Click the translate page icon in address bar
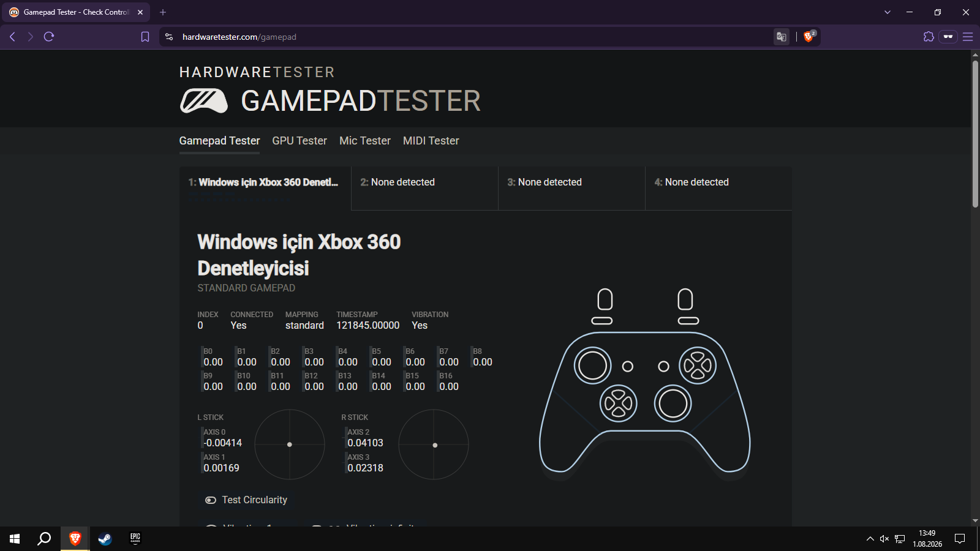980x551 pixels. 782,37
